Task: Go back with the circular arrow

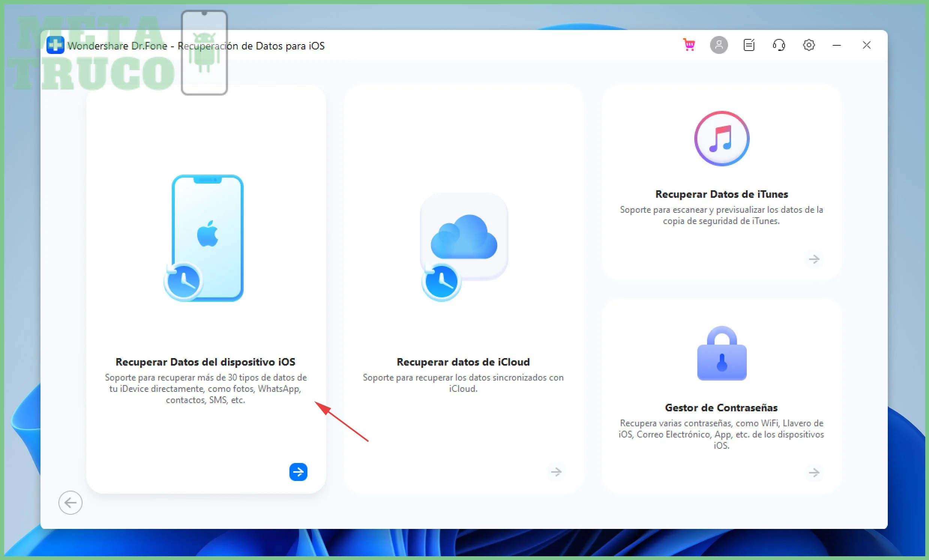Action: click(70, 502)
